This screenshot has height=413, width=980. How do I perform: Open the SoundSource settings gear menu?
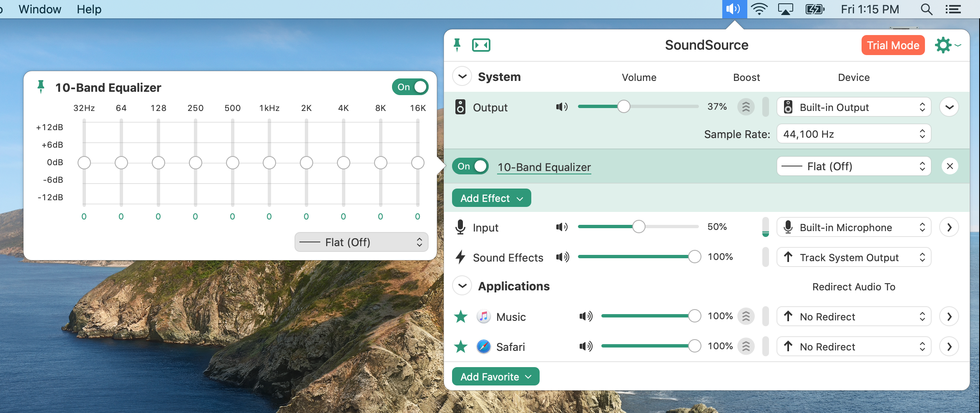tap(947, 45)
